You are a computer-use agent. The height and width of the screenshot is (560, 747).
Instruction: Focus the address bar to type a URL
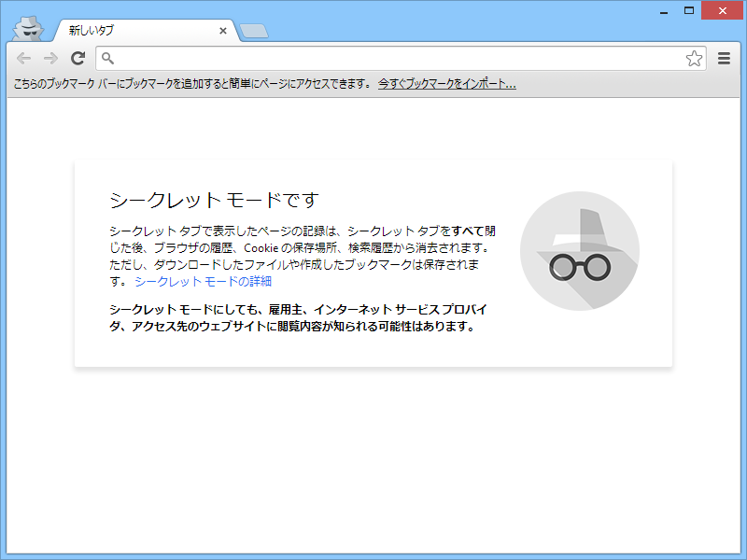click(x=373, y=58)
